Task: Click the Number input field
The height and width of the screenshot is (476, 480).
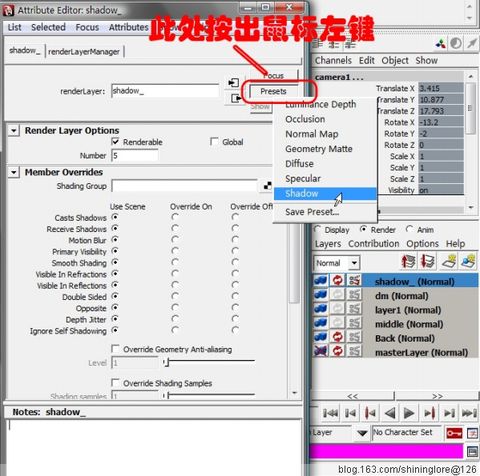Action: [x=135, y=155]
